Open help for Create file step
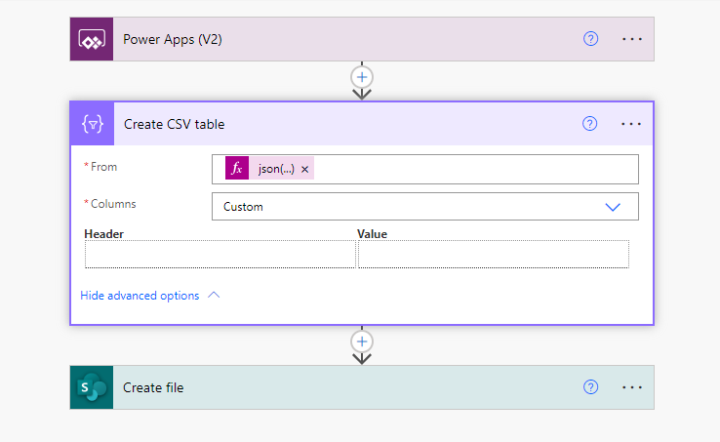The height and width of the screenshot is (442, 720). coord(591,387)
